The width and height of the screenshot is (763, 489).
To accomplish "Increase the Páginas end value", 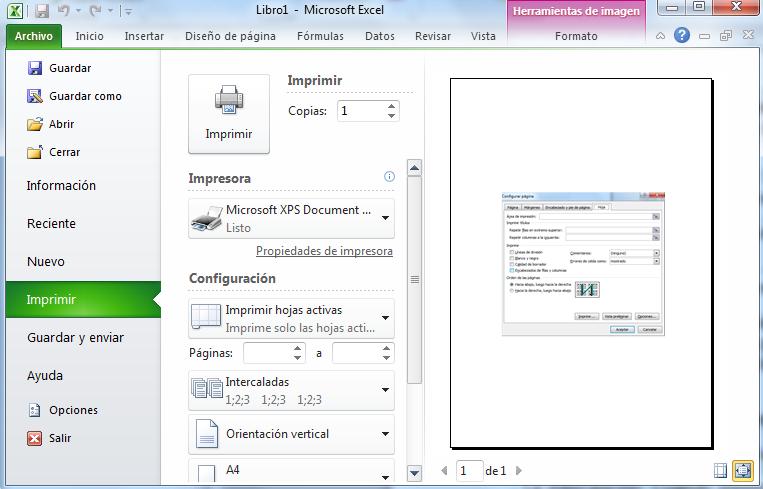I will 387,348.
